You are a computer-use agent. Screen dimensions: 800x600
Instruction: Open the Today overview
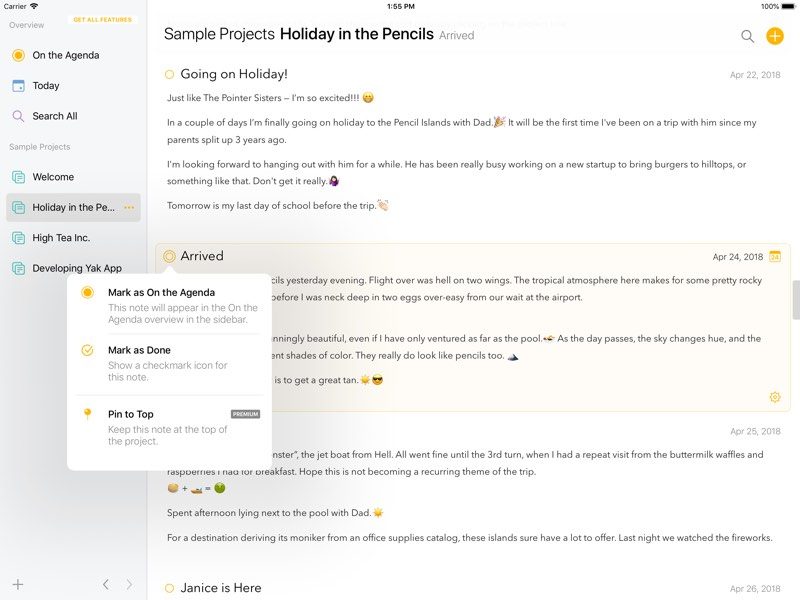click(x=45, y=86)
